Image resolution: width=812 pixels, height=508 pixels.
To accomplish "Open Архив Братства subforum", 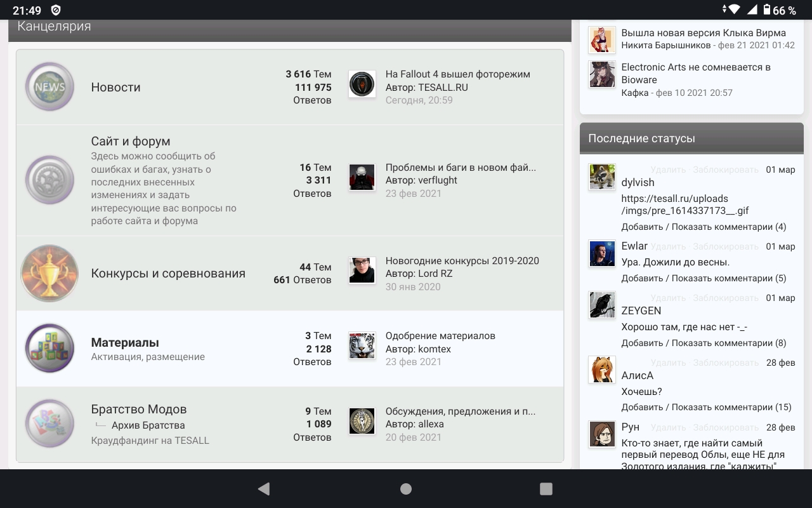I will pyautogui.click(x=148, y=425).
